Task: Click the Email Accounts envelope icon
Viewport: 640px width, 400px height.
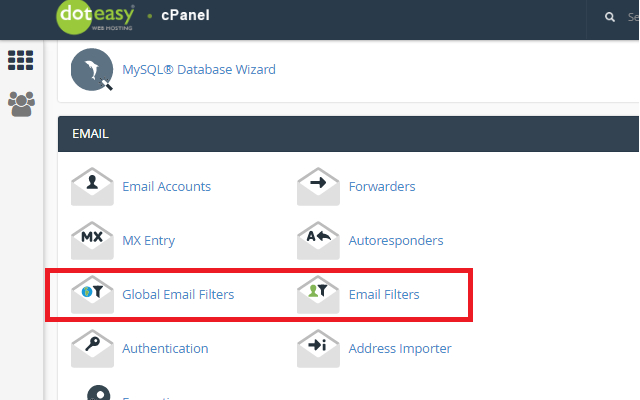Action: pyautogui.click(x=92, y=187)
